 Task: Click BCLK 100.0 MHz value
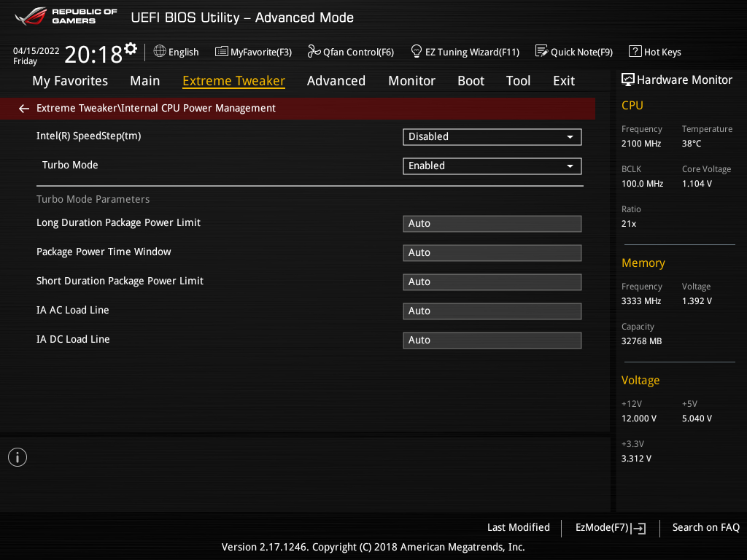pos(642,184)
